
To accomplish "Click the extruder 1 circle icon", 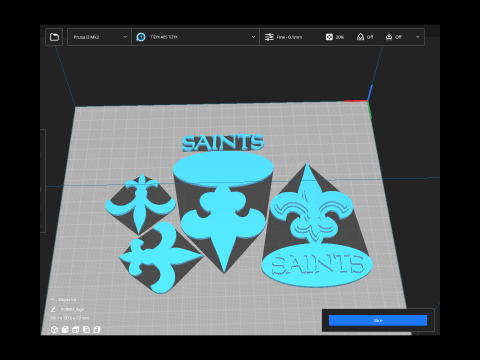I will pos(141,37).
